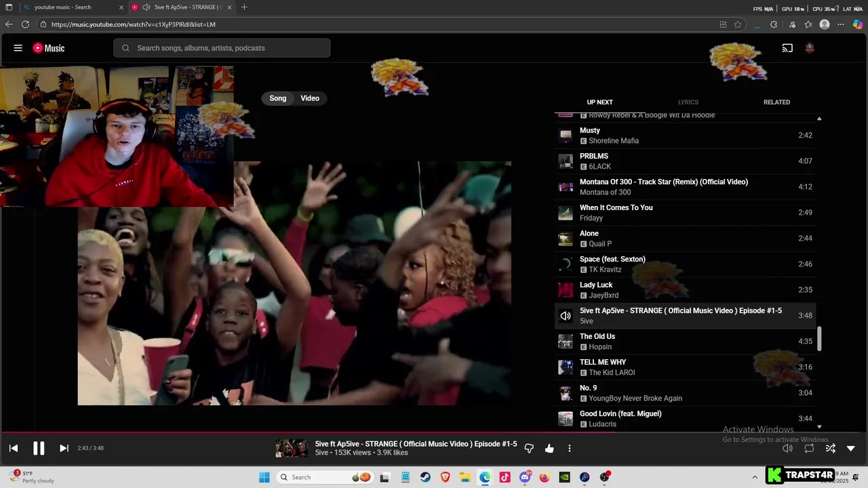Open the account avatar menu in YouTube Music
The height and width of the screenshot is (488, 868).
point(810,48)
